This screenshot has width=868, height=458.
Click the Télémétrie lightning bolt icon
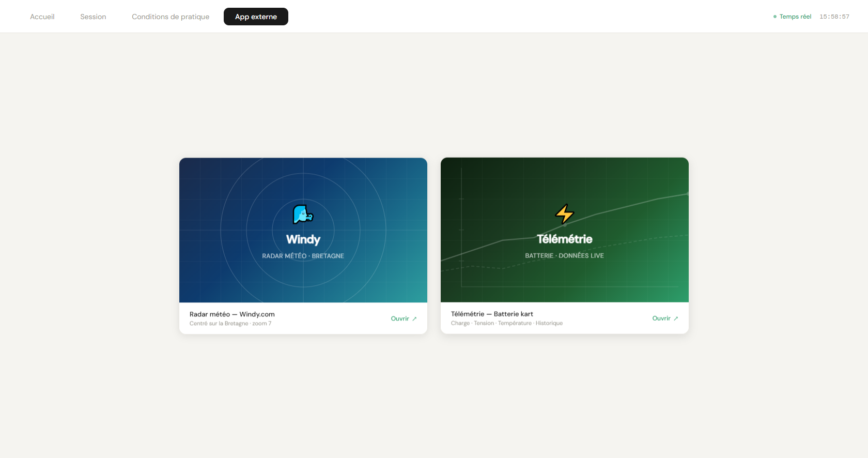coord(564,214)
